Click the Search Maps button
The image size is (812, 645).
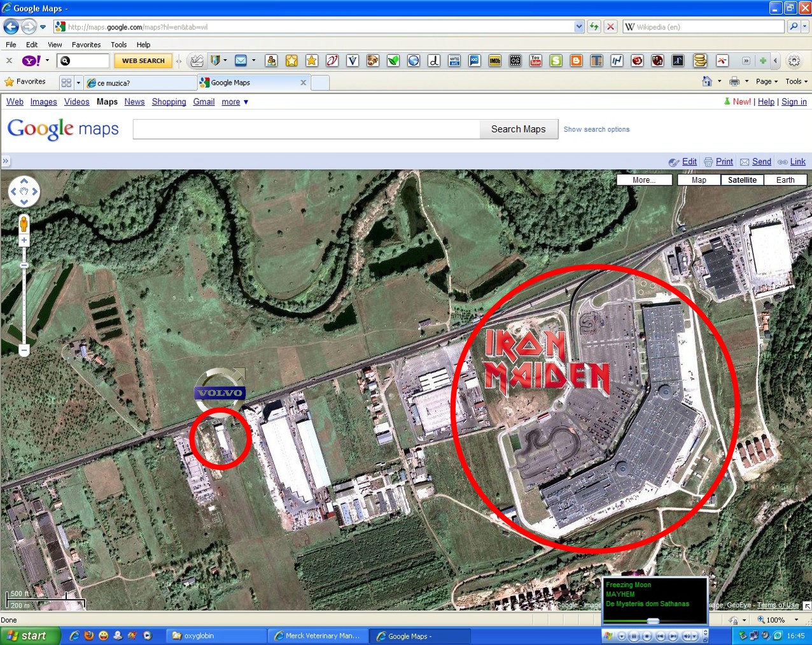pyautogui.click(x=519, y=129)
